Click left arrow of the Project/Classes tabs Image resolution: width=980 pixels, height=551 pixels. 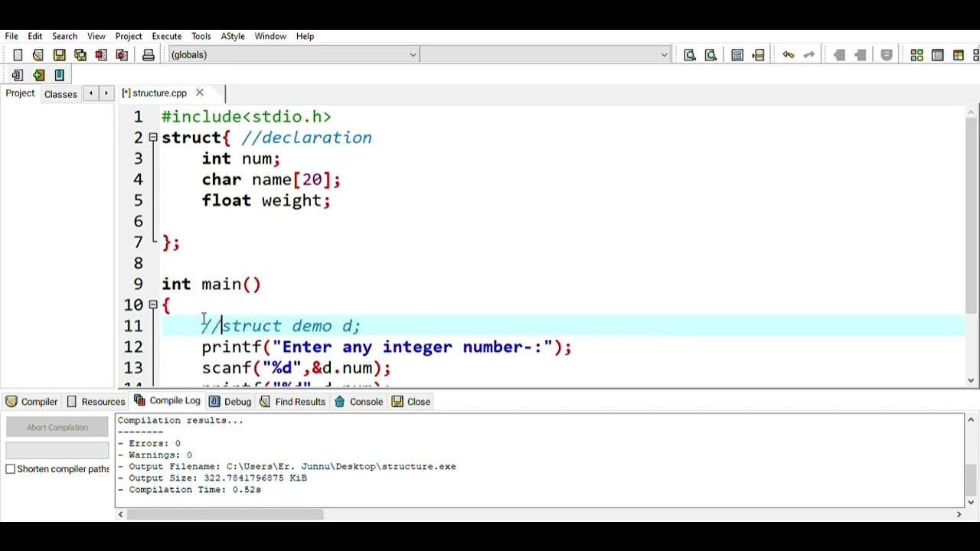click(90, 93)
